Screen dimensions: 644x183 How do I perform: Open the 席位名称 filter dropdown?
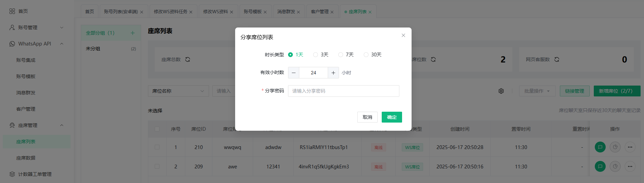pos(178,91)
